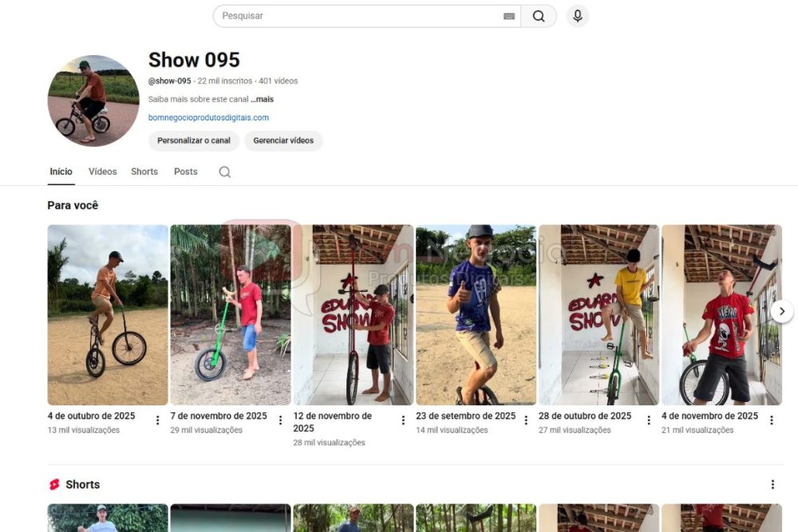
Task: Click Personalizar o canal button
Action: [194, 140]
